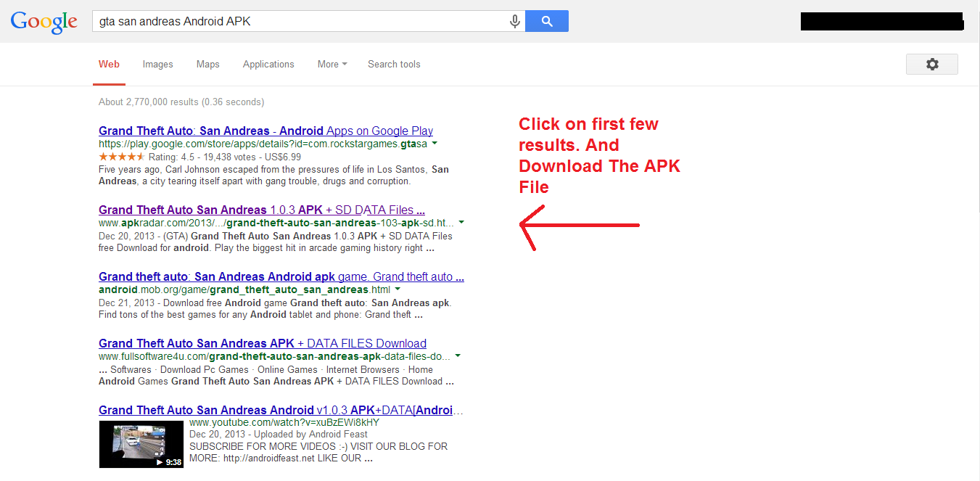
Task: Click the play.google.com green URL text
Action: pos(263,144)
